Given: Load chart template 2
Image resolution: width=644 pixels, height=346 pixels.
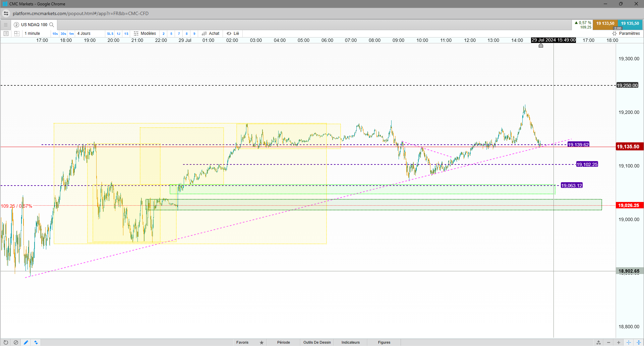Looking at the screenshot, I should pyautogui.click(x=164, y=33).
